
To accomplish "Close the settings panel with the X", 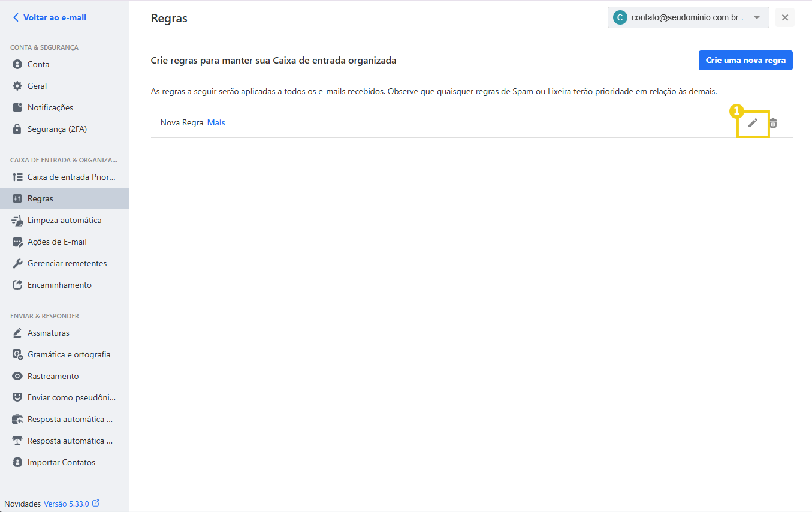I will pos(785,17).
